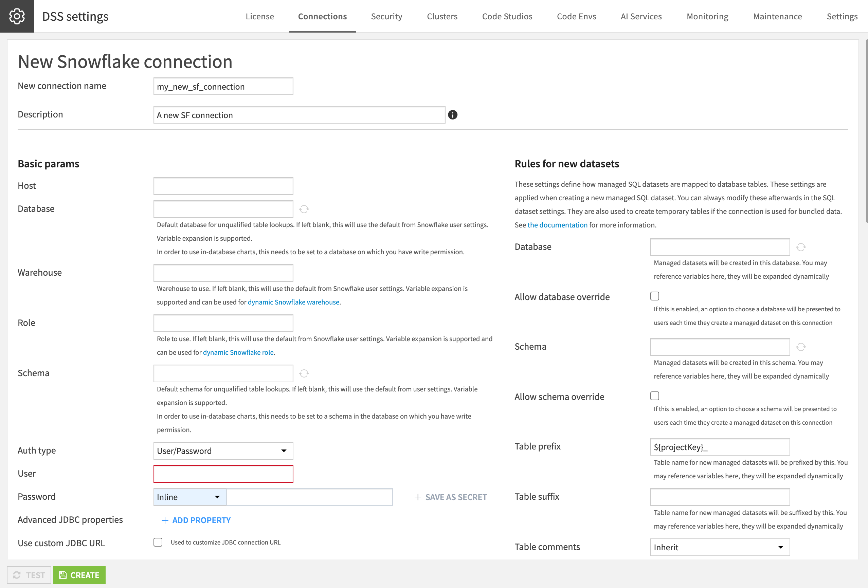
Task: Click the DSS settings gear icon
Action: pyautogui.click(x=17, y=16)
